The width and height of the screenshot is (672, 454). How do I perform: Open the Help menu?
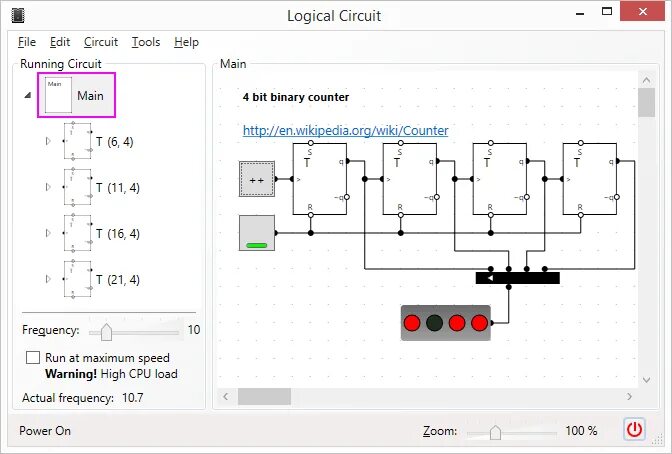coord(186,42)
